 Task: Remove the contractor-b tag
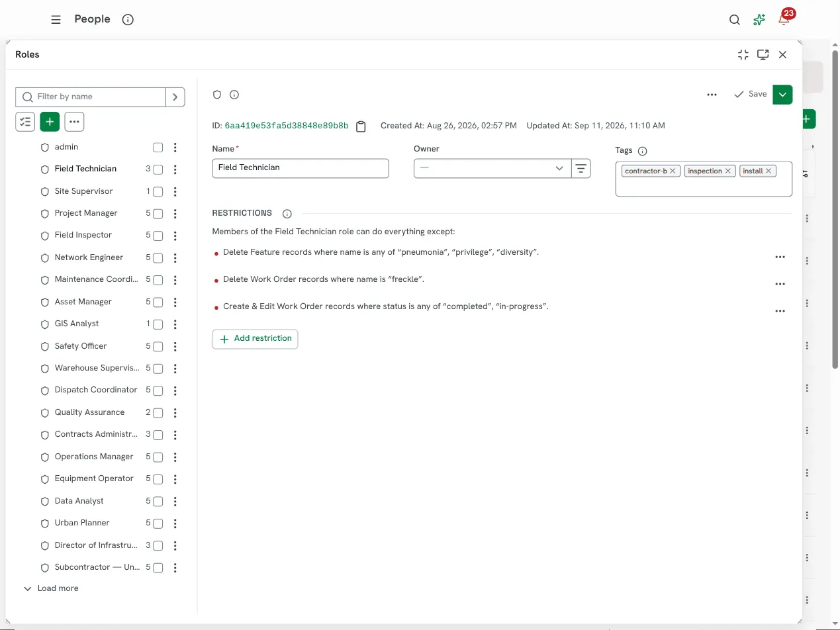[673, 171]
